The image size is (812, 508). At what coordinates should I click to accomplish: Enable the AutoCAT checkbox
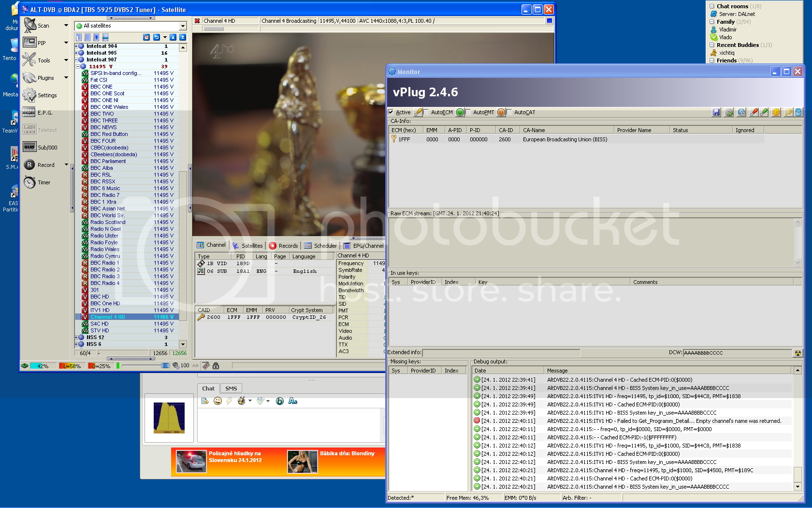[509, 112]
